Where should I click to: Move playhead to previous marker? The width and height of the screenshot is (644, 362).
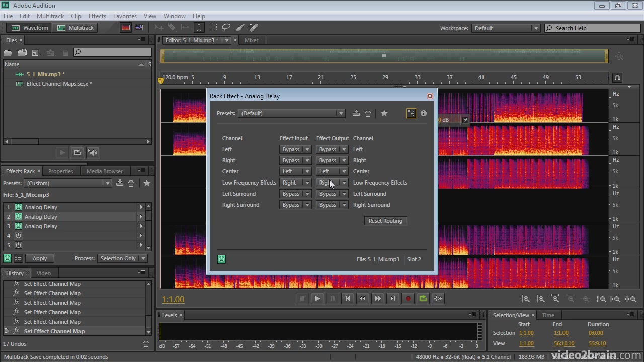[x=348, y=298]
